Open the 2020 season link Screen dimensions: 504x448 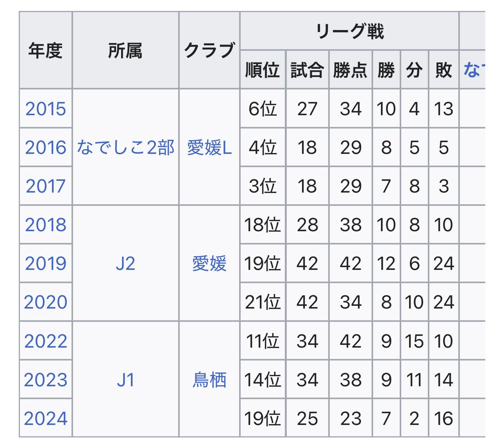(x=46, y=302)
